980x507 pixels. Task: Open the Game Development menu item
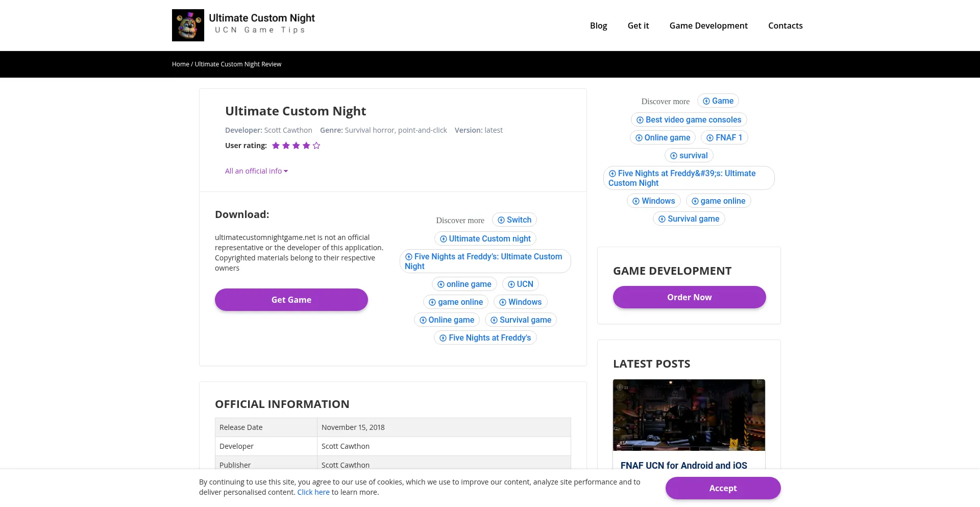pos(708,26)
